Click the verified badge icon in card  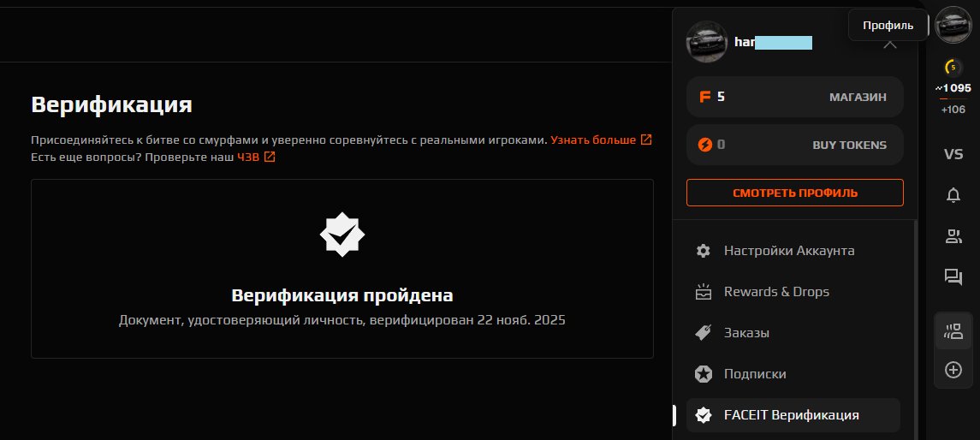[342, 235]
